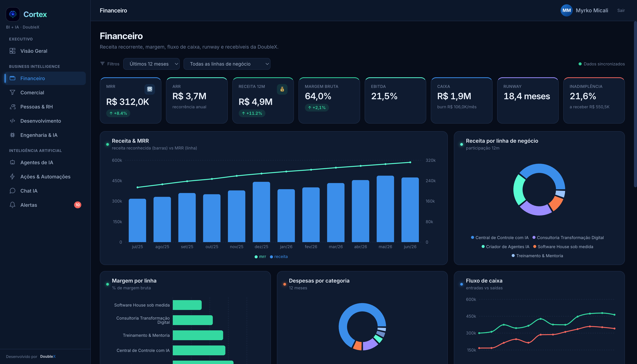The width and height of the screenshot is (637, 364).
Task: Open Visão Geral in the sidebar
Action: (45, 51)
